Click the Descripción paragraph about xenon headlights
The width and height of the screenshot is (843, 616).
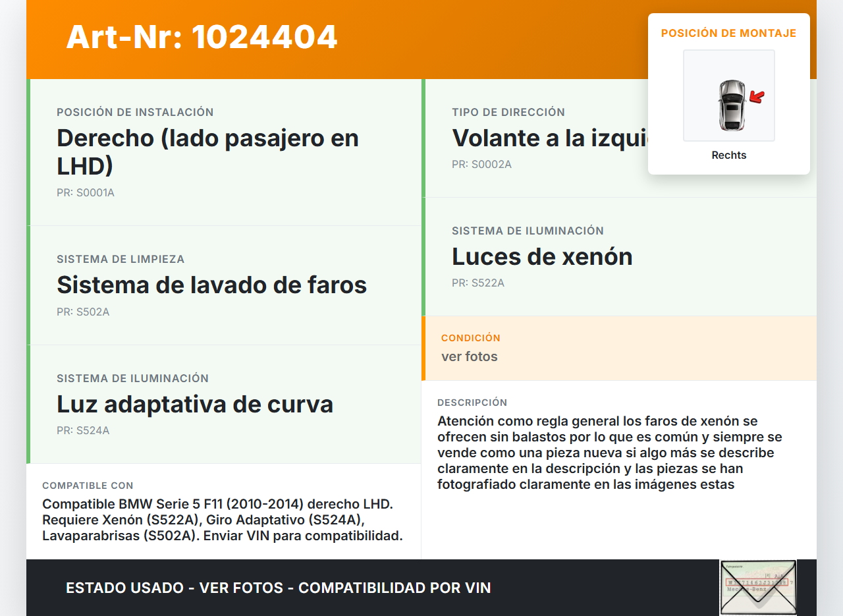pos(609,453)
